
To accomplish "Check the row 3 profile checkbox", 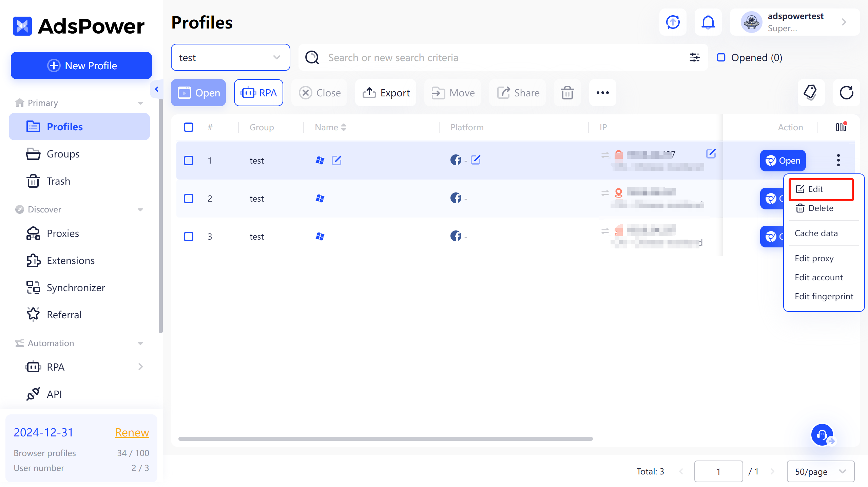I will click(189, 236).
